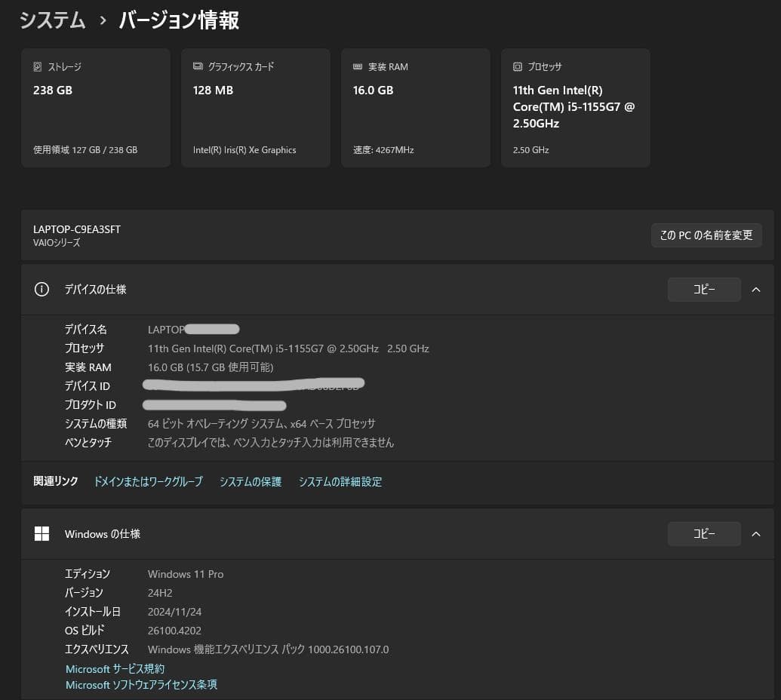Click the storage disk icon
Screen dimensions: 781x700
point(38,66)
